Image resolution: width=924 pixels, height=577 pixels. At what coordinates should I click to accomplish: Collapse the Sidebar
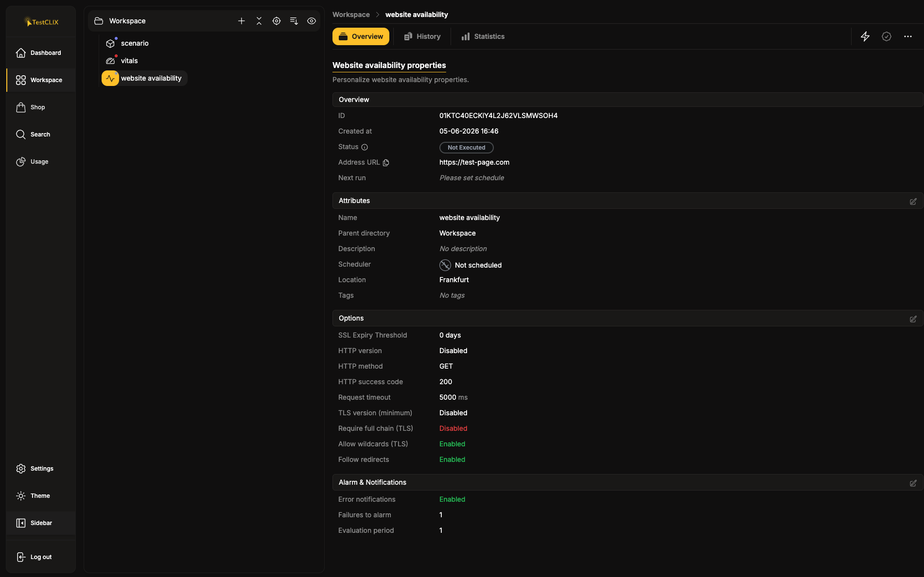tap(41, 523)
